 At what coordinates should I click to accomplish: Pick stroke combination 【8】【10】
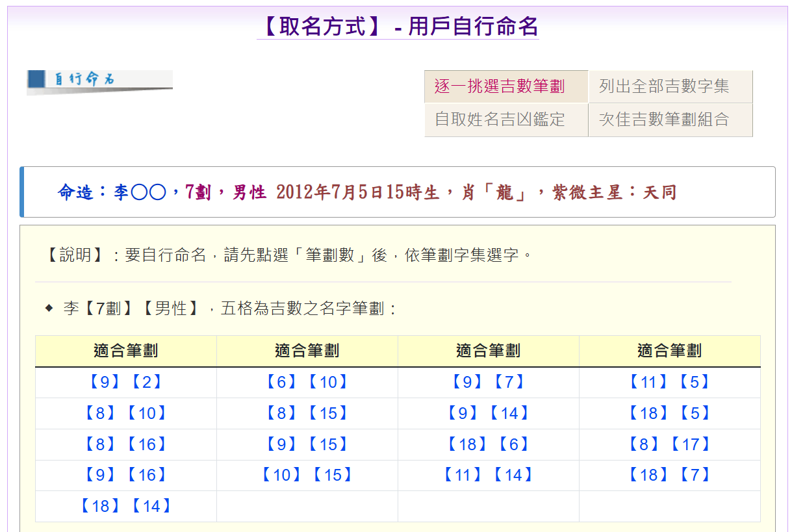(x=125, y=414)
